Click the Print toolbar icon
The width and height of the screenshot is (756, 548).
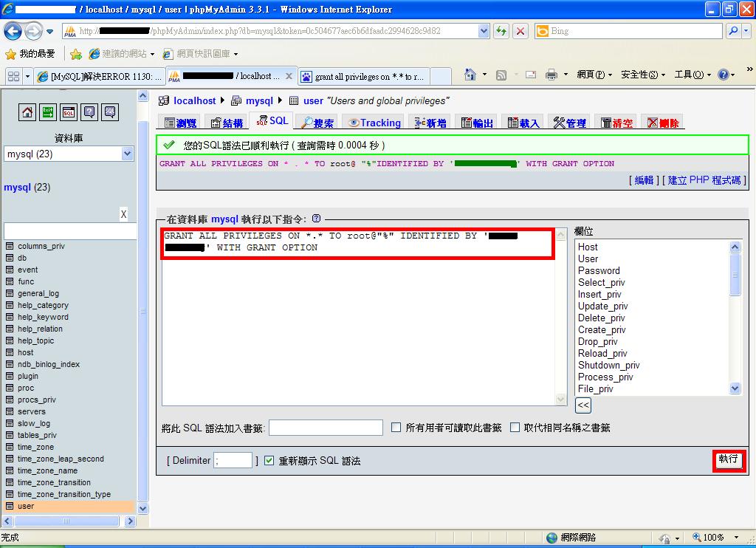[x=551, y=75]
